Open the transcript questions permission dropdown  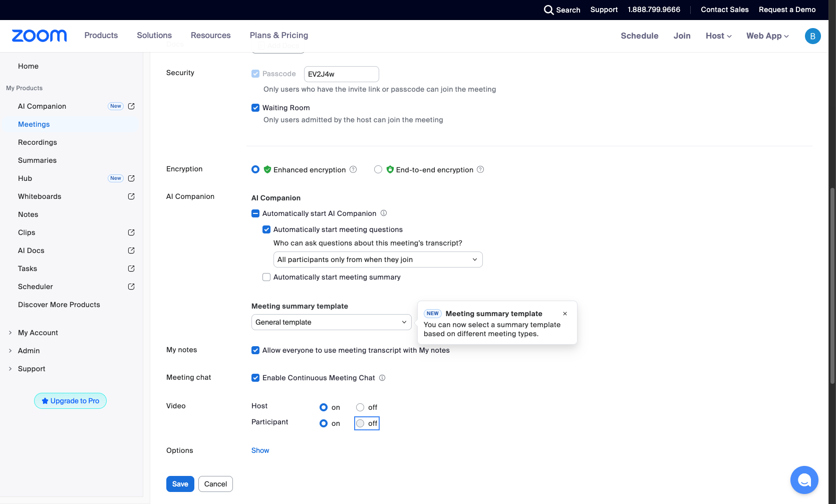[x=378, y=260]
